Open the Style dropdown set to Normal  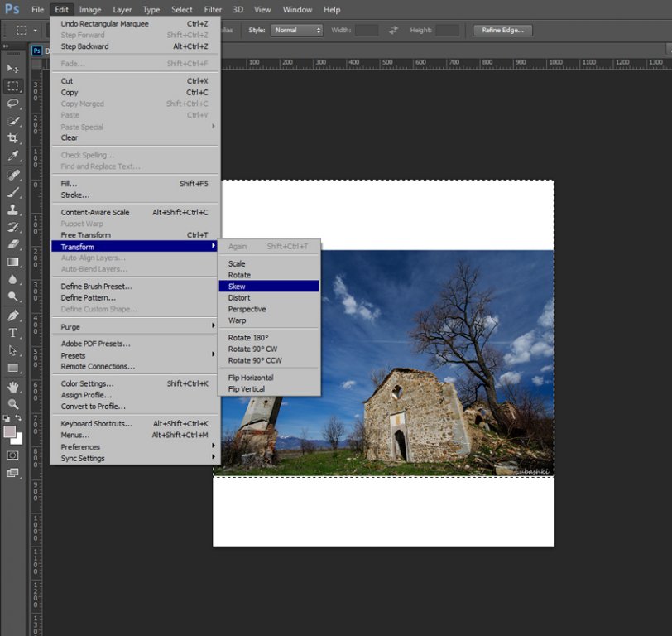coord(296,31)
